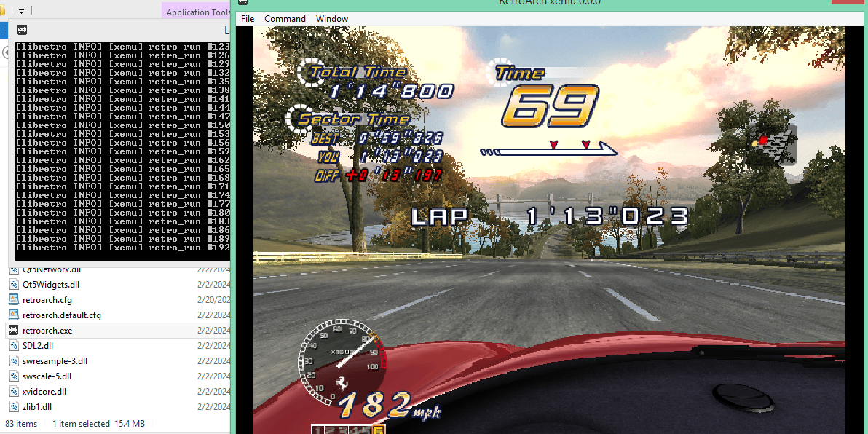Click the course progress bar under Time
This screenshot has height=434, width=868.
pyautogui.click(x=548, y=150)
